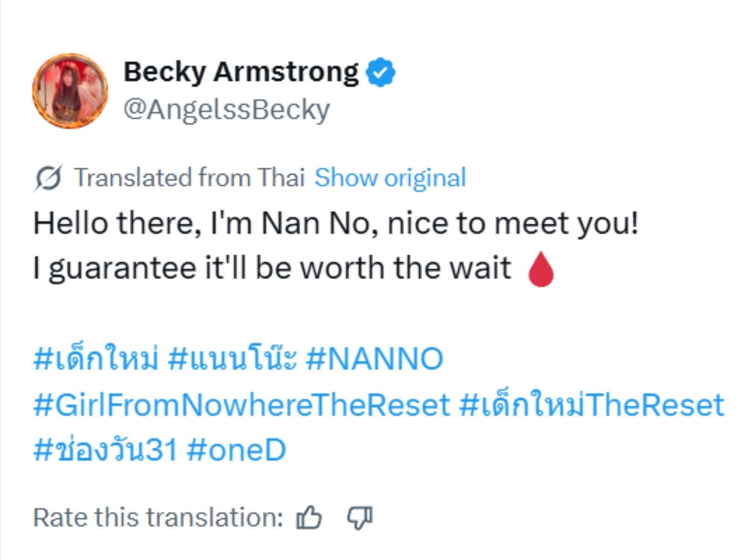
Task: Click the "Rate this translation:" label
Action: 158,518
